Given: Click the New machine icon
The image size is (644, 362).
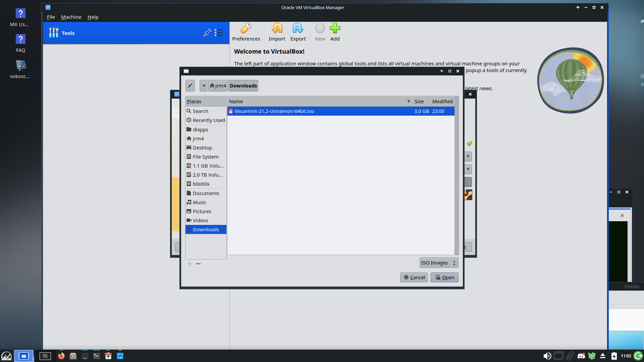Looking at the screenshot, I should pos(320,33).
